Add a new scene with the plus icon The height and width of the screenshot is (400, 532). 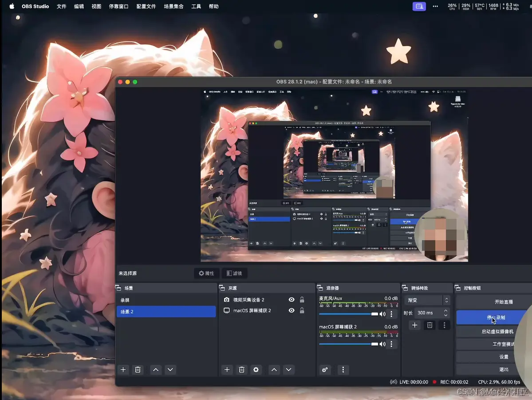pyautogui.click(x=123, y=369)
